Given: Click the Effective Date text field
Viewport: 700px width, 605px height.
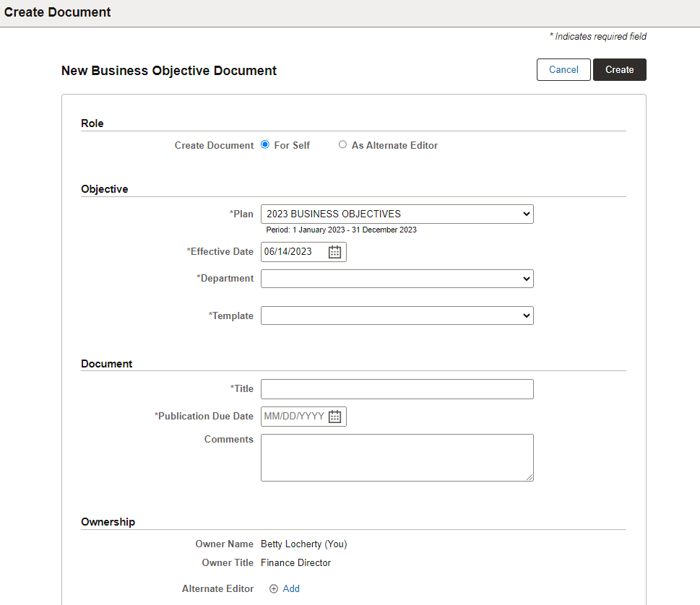Looking at the screenshot, I should [293, 251].
